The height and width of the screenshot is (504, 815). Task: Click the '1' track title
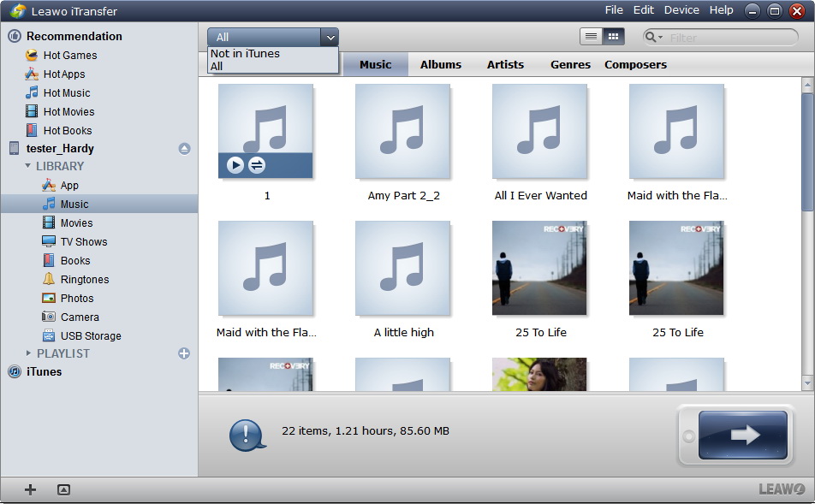pos(267,196)
